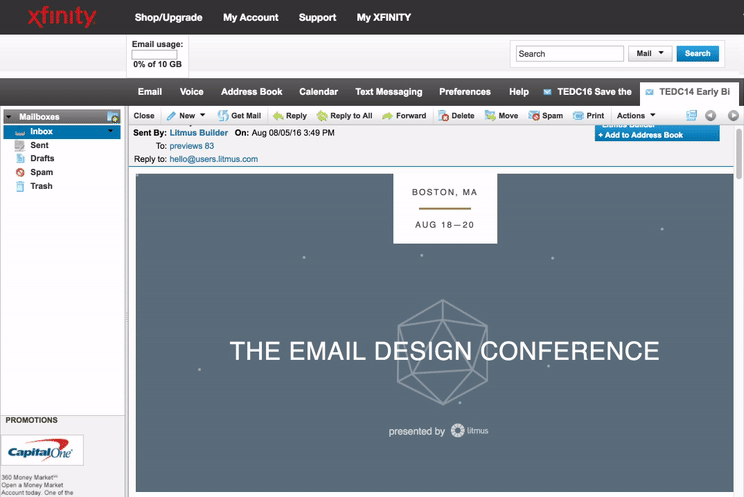This screenshot has width=744, height=497.
Task: Select the Trash folder label
Action: point(41,186)
